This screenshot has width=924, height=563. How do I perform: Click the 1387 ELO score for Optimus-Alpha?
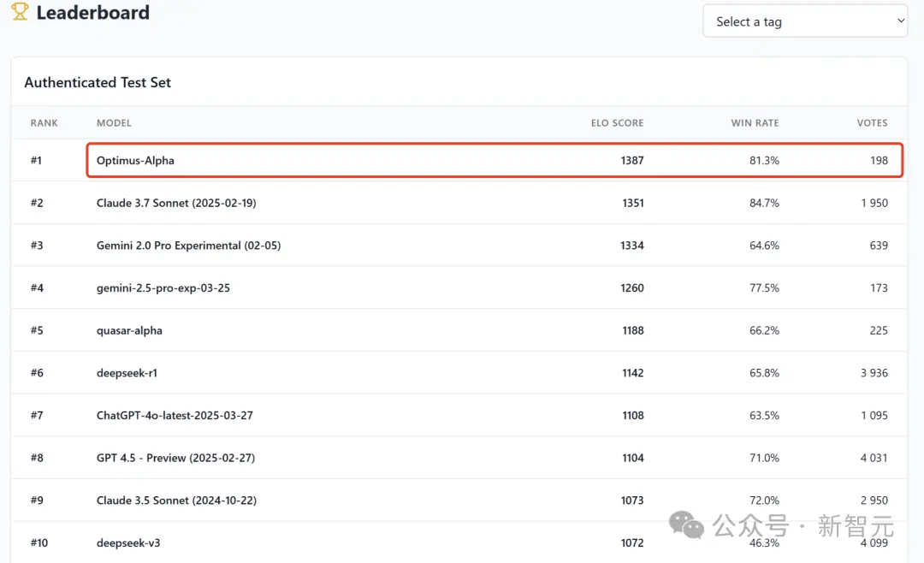pos(632,161)
